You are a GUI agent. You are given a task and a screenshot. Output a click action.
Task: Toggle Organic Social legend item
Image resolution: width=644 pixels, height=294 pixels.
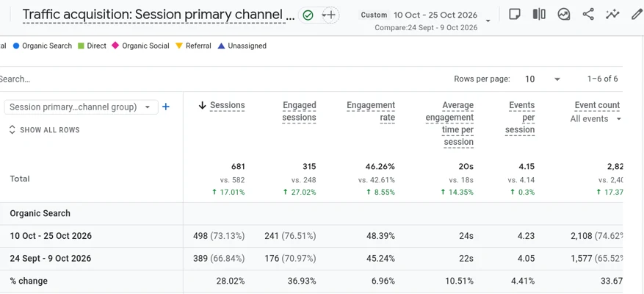coord(140,46)
